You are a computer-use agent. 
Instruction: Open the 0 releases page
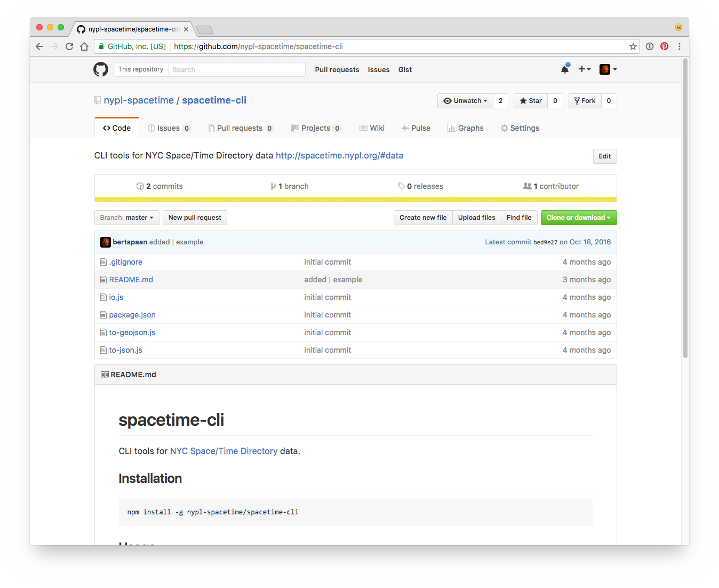(420, 186)
